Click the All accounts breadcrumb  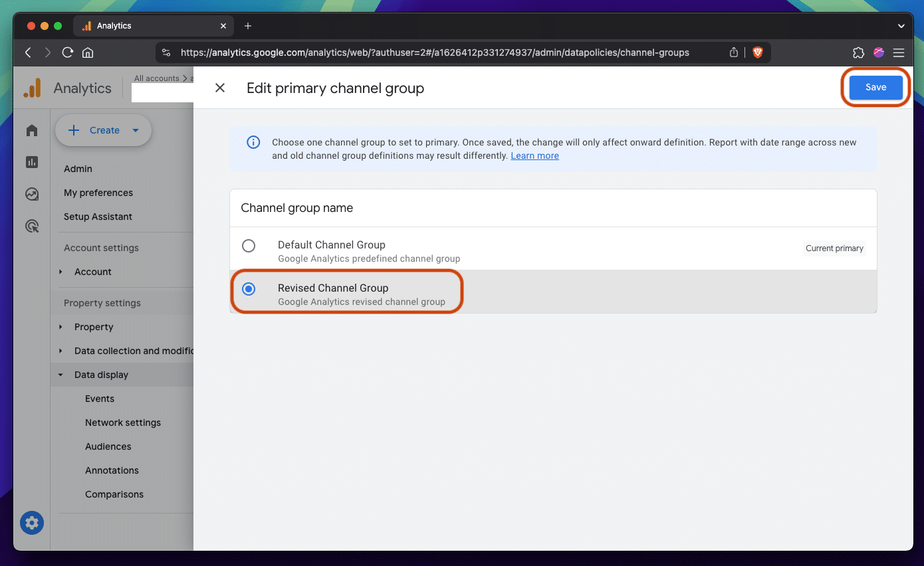[157, 78]
